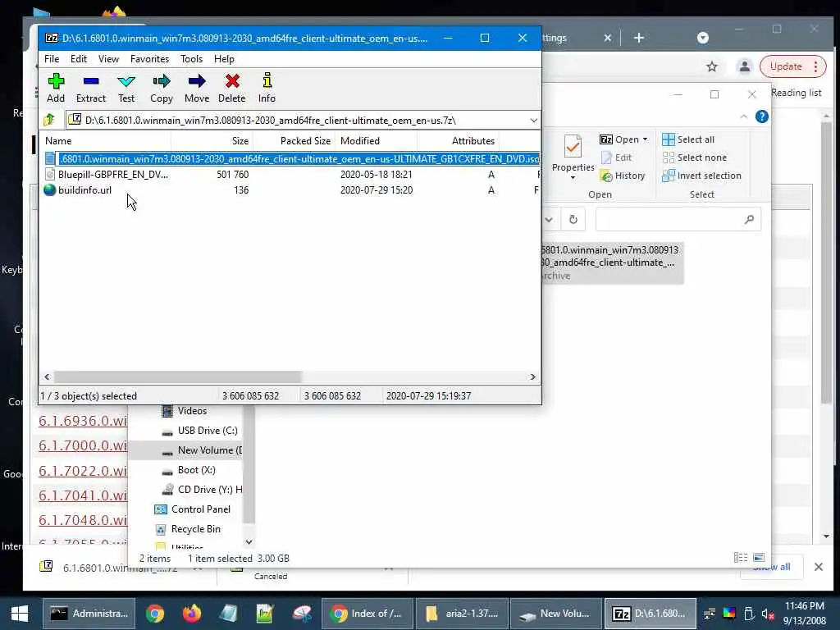Image resolution: width=840 pixels, height=630 pixels.
Task: Click horizontal scrollbar right arrow in 7-Zip
Action: pos(532,377)
